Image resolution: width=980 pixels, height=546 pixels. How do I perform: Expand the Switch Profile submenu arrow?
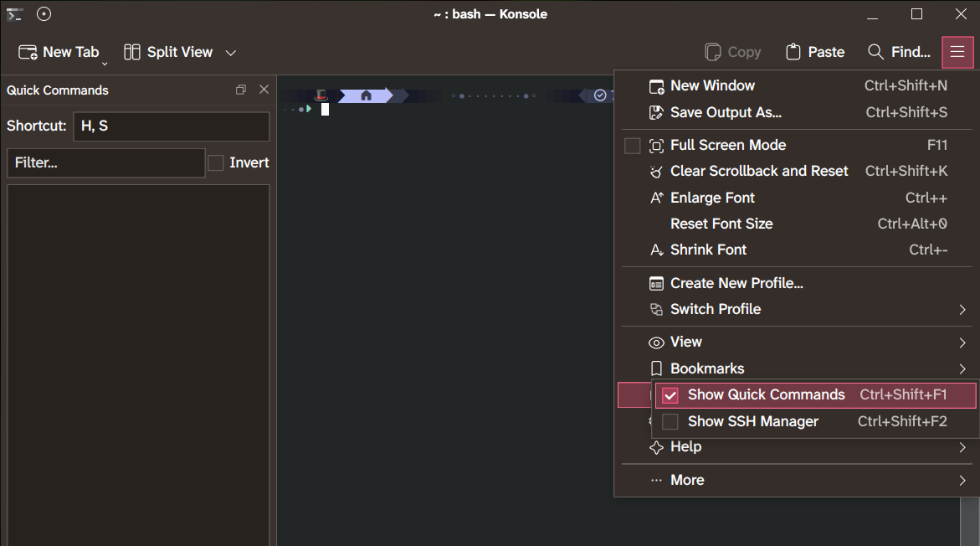[x=962, y=310]
